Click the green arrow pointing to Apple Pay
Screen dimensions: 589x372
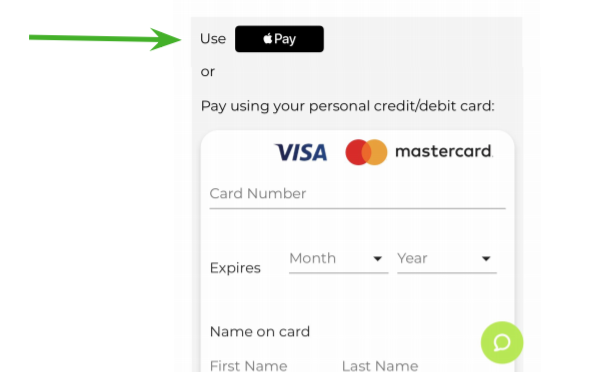(x=105, y=39)
